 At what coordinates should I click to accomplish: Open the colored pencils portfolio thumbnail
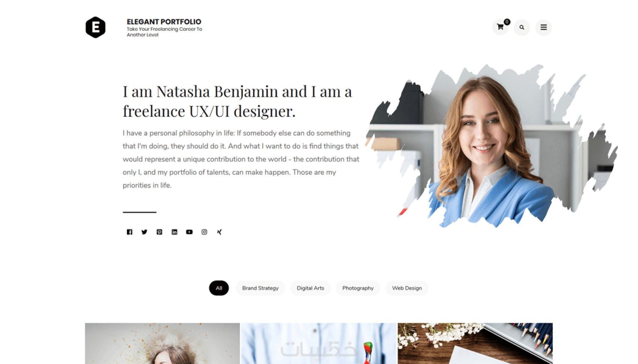(x=475, y=343)
